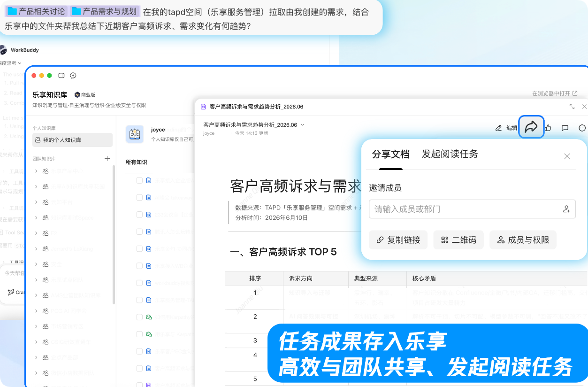This screenshot has width=588, height=387.
Task: Expand the 乐享试点团队 tree node
Action: [36, 279]
